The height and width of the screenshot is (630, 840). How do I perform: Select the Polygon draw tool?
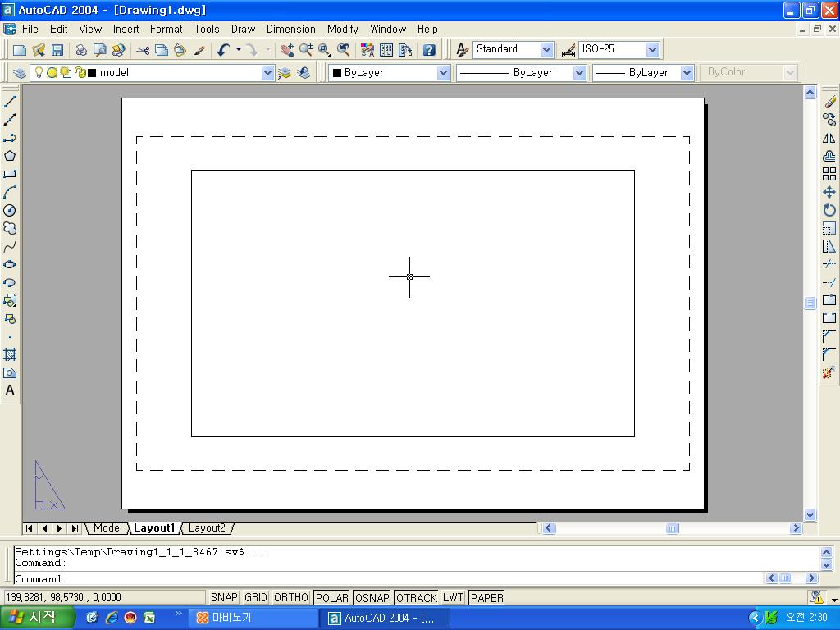click(x=10, y=156)
